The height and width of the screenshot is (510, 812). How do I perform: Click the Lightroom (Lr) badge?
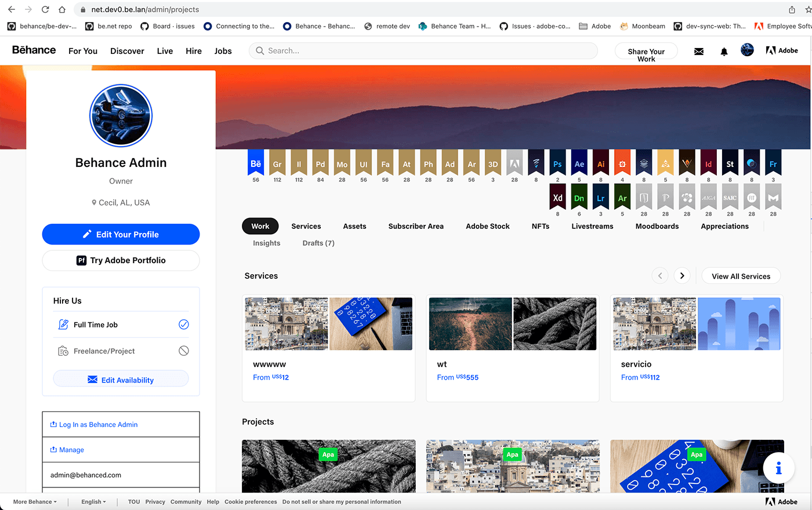[x=601, y=198]
